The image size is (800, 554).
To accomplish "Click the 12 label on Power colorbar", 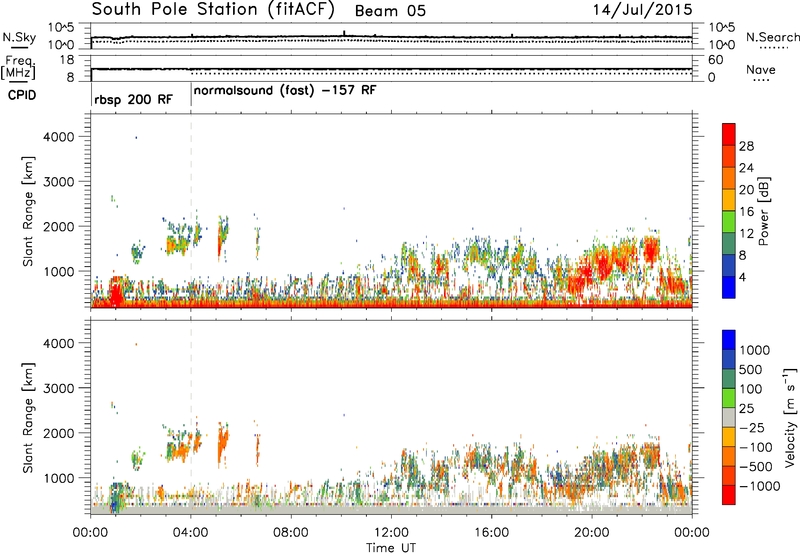I will [x=746, y=234].
